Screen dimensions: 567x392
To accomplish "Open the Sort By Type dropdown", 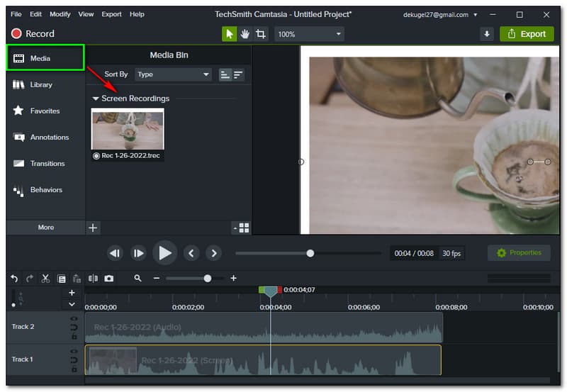I will 174,74.
